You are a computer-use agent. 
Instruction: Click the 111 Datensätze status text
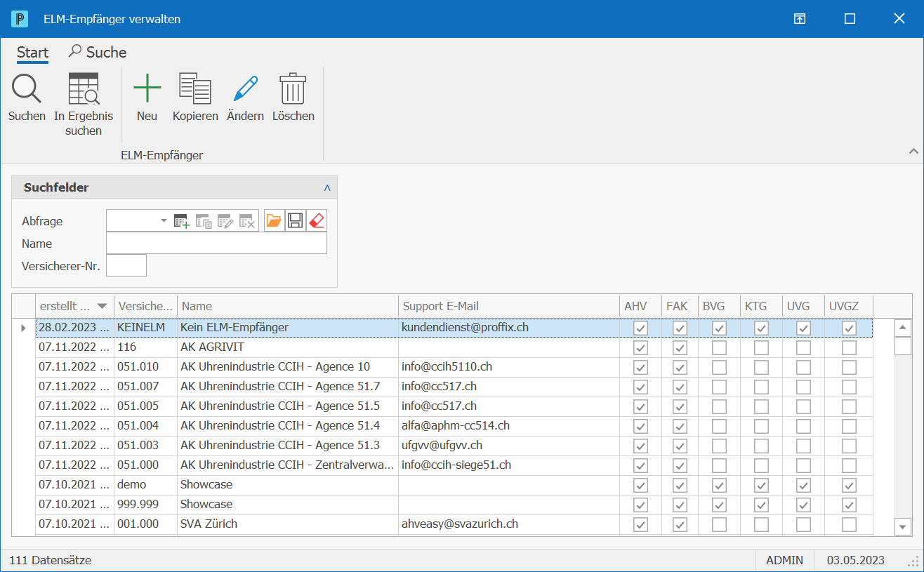[x=50, y=560]
